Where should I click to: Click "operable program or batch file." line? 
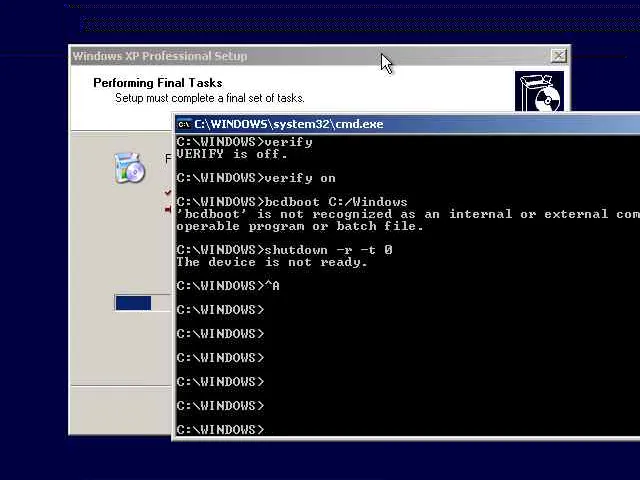click(x=300, y=226)
